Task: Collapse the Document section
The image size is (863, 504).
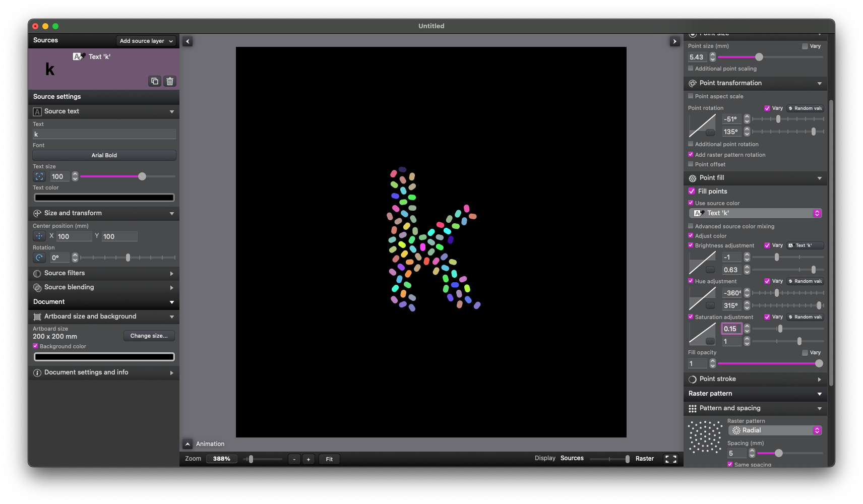Action: 172,302
